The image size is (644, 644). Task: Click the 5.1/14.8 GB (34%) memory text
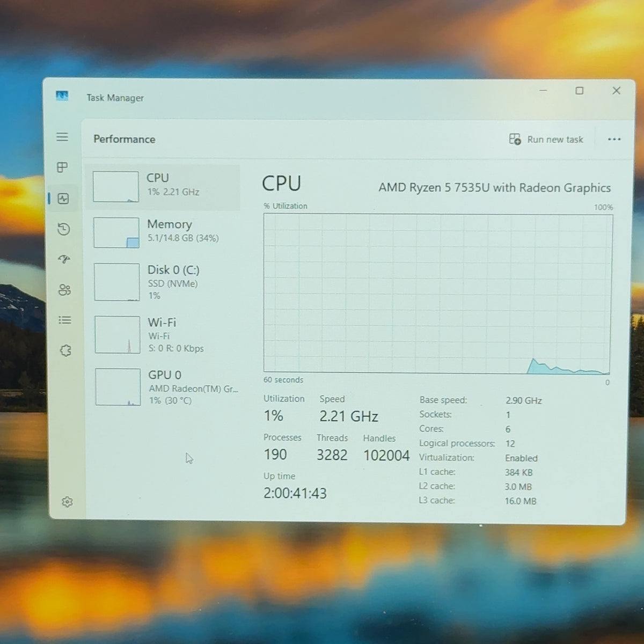[183, 238]
